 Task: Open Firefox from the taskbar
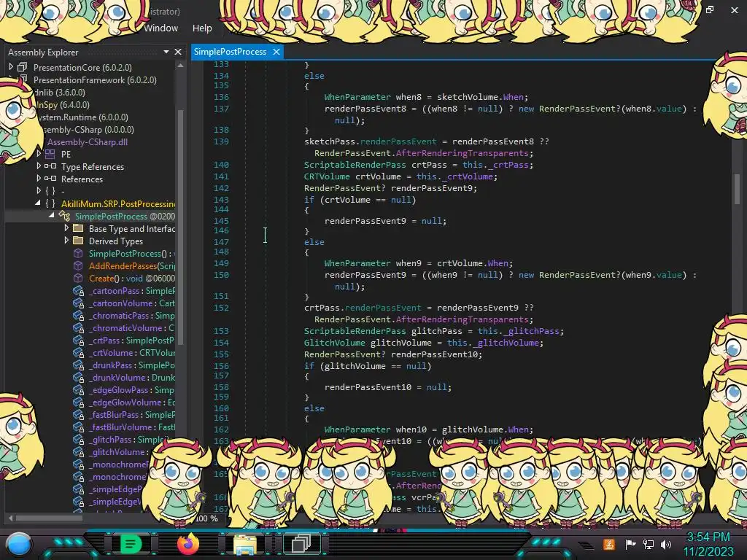[187, 544]
